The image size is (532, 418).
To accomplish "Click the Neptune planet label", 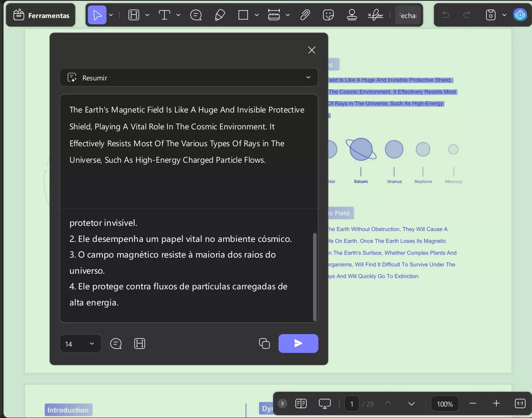I will (423, 182).
